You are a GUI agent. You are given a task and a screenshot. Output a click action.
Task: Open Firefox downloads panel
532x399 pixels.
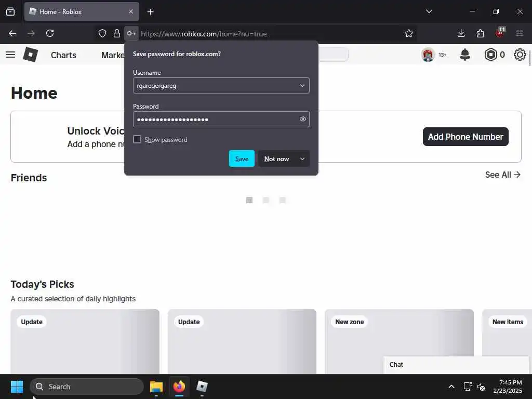[x=461, y=33]
